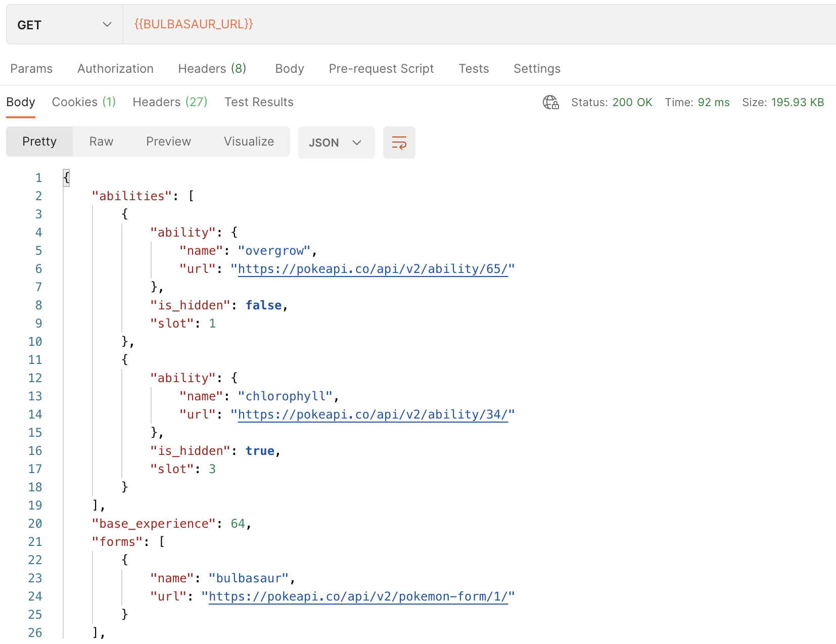Switch response view to Preview
The width and height of the screenshot is (836, 644).
pyautogui.click(x=168, y=142)
